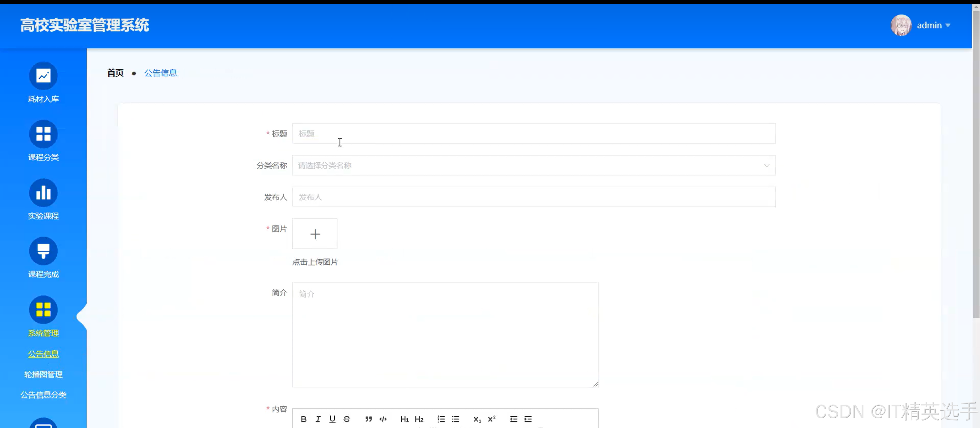The height and width of the screenshot is (428, 980).
Task: Select the 课程完成 sidebar icon
Action: tap(43, 251)
